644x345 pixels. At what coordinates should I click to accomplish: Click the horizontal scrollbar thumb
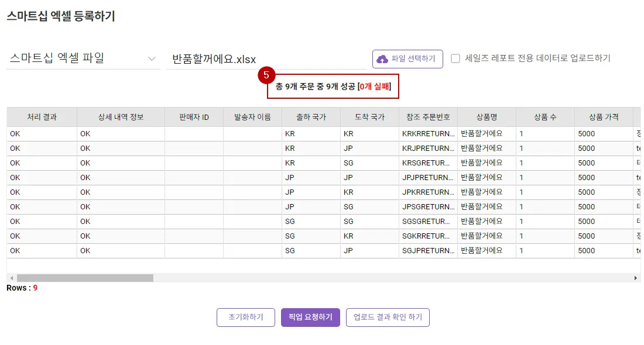tap(85, 278)
